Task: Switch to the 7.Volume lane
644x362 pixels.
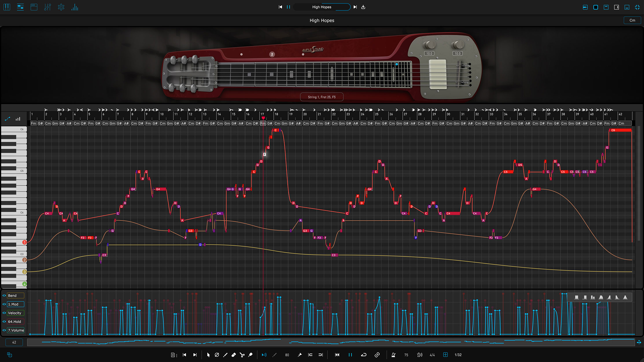Action: pos(16,330)
